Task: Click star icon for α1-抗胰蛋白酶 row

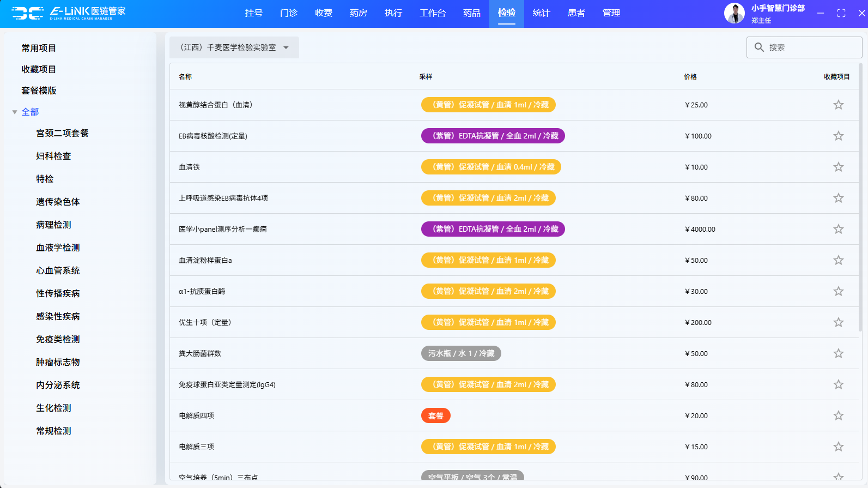Action: point(838,291)
